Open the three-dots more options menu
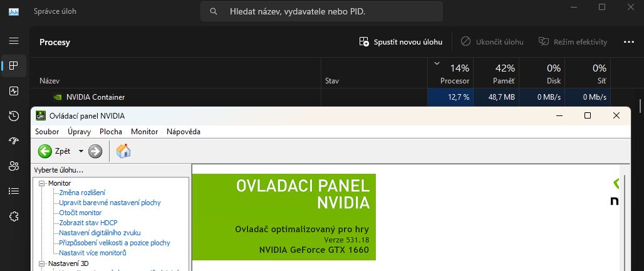 click(629, 42)
